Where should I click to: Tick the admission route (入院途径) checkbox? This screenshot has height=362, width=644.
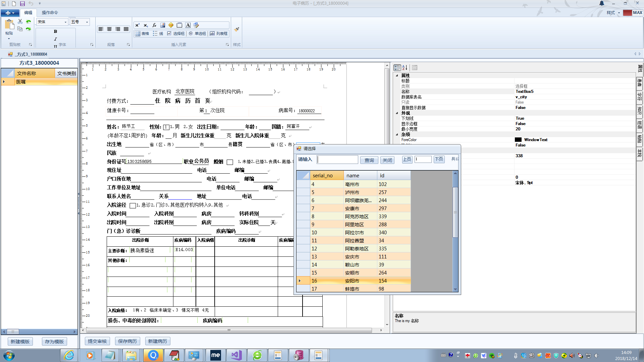pyautogui.click(x=132, y=205)
